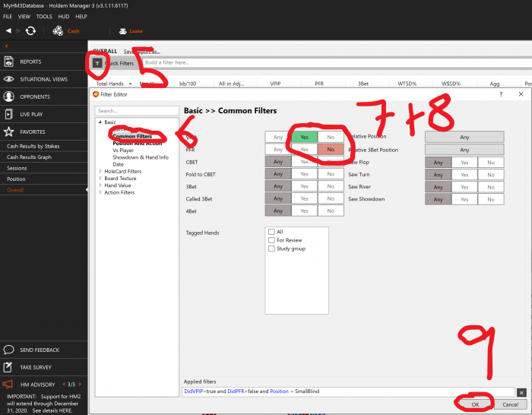Open the FILE menu

pyautogui.click(x=8, y=16)
